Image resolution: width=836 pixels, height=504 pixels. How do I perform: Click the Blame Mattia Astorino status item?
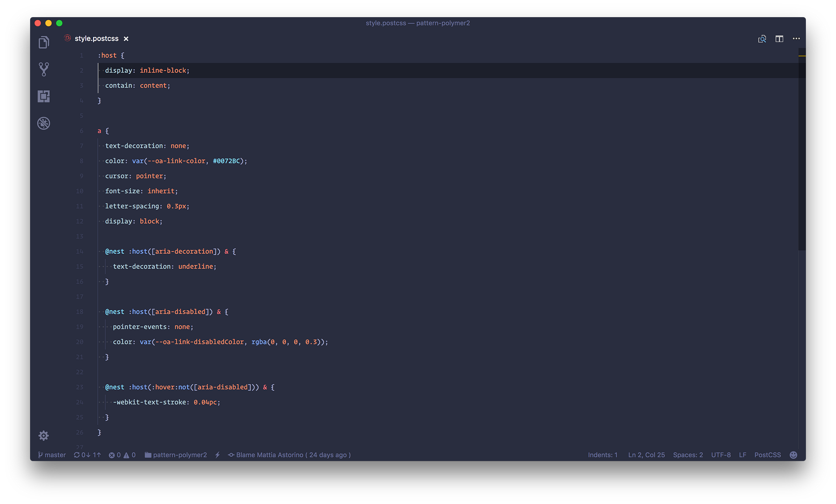click(x=289, y=455)
